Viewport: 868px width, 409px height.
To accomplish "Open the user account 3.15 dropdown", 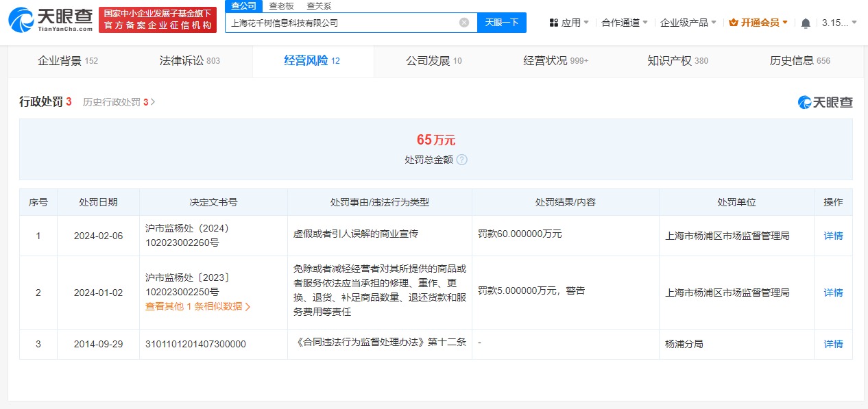I will pyautogui.click(x=839, y=23).
